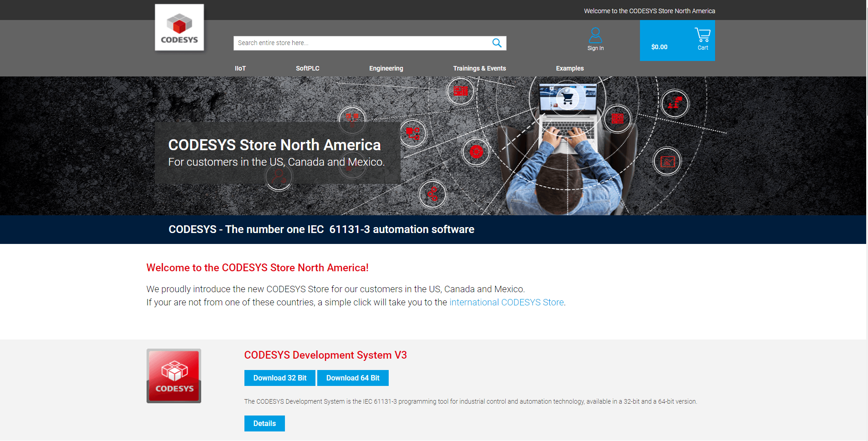Image resolution: width=868 pixels, height=441 pixels.
Task: Open the IIoT menu
Action: coord(240,68)
